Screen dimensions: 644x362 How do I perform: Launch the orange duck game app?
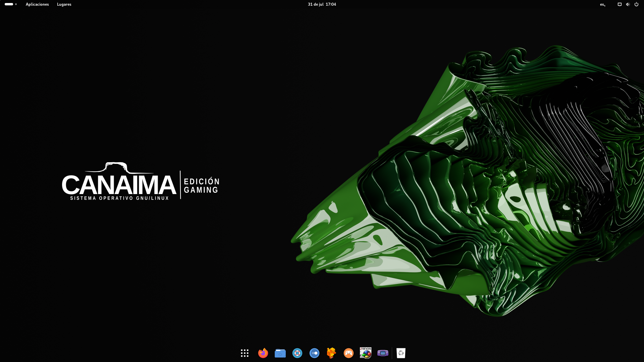(331, 353)
